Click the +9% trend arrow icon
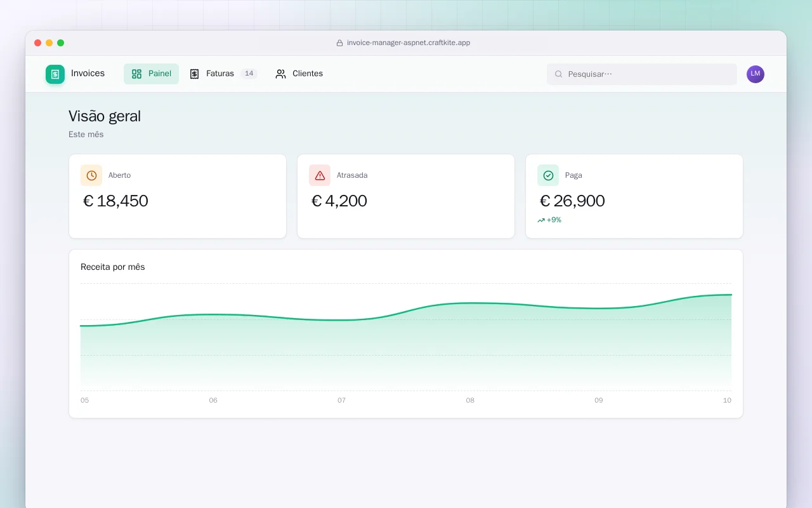Screen dimensions: 812x508 [x=541, y=220]
